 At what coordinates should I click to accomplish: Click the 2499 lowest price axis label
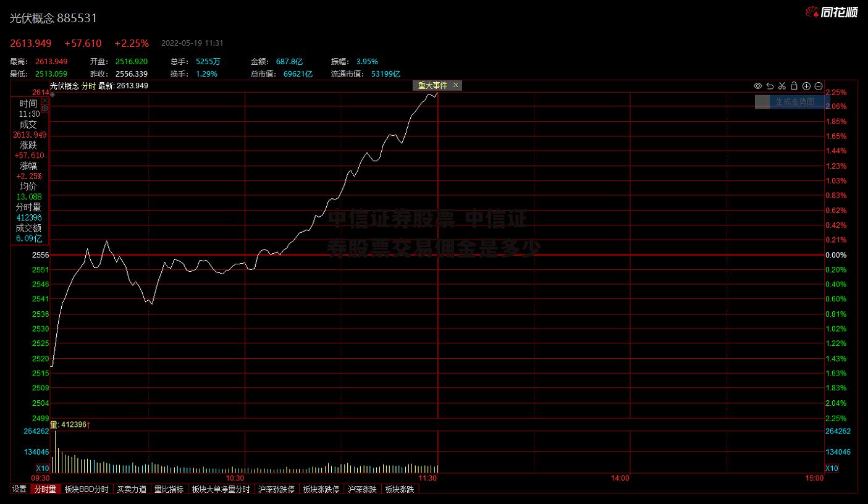point(40,418)
